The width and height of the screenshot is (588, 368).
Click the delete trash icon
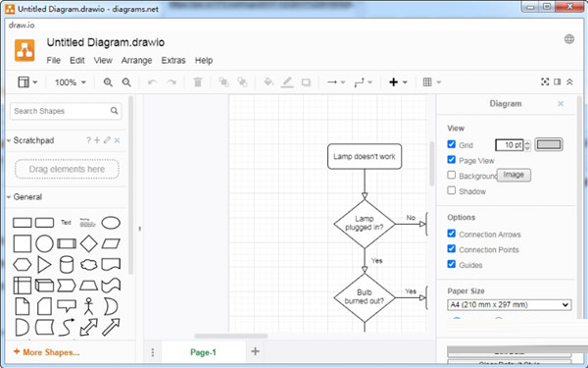tap(198, 82)
